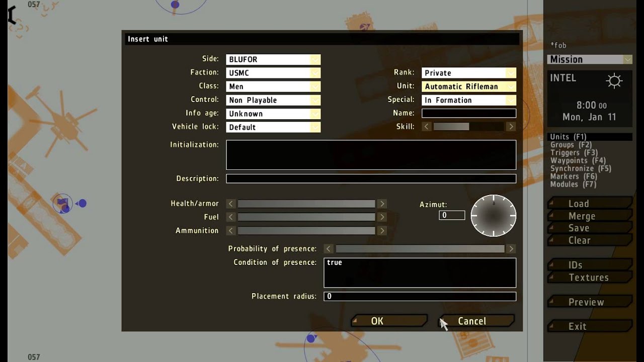The image size is (644, 362).
Task: Increase Skill with the right arrow
Action: coord(511,127)
